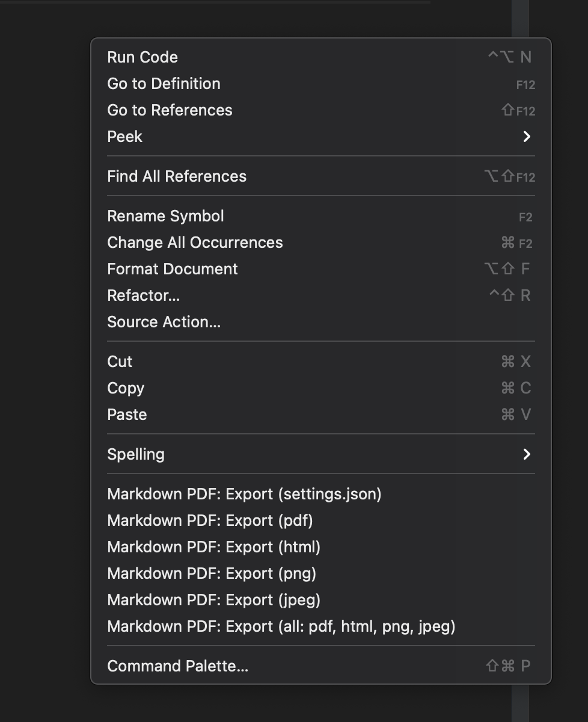This screenshot has height=722, width=588.
Task: Open the Refactor dialog
Action: [144, 295]
